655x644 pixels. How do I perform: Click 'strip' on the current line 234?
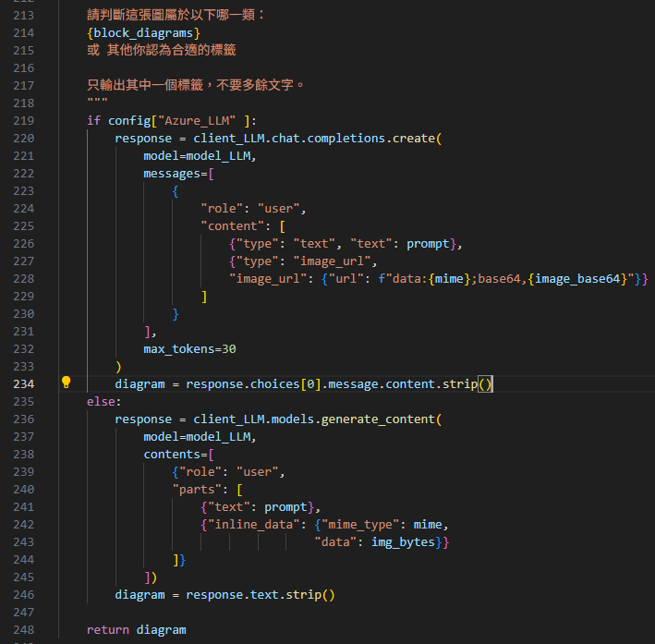(460, 384)
